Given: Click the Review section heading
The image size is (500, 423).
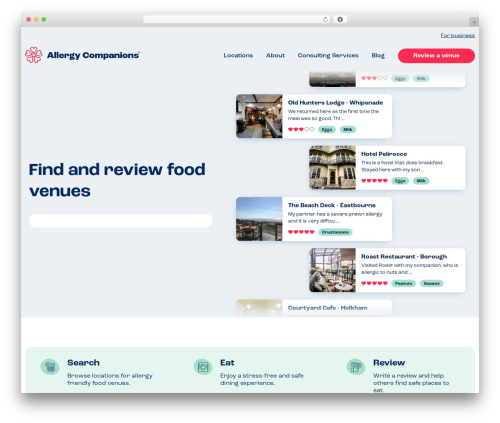Looking at the screenshot, I should pos(389,363).
